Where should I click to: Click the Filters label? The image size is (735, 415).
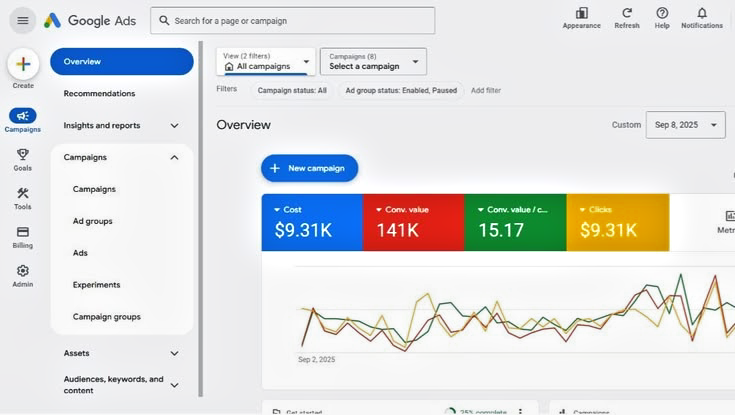click(226, 89)
